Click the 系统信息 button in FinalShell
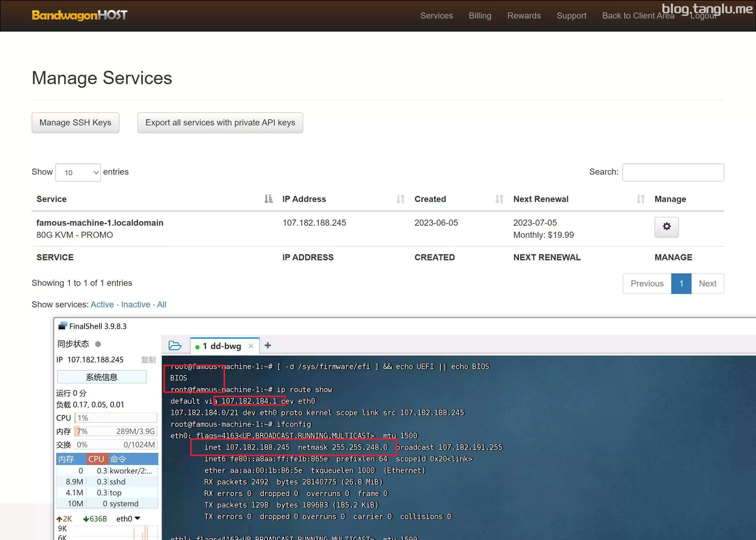The image size is (756, 540). click(x=102, y=377)
